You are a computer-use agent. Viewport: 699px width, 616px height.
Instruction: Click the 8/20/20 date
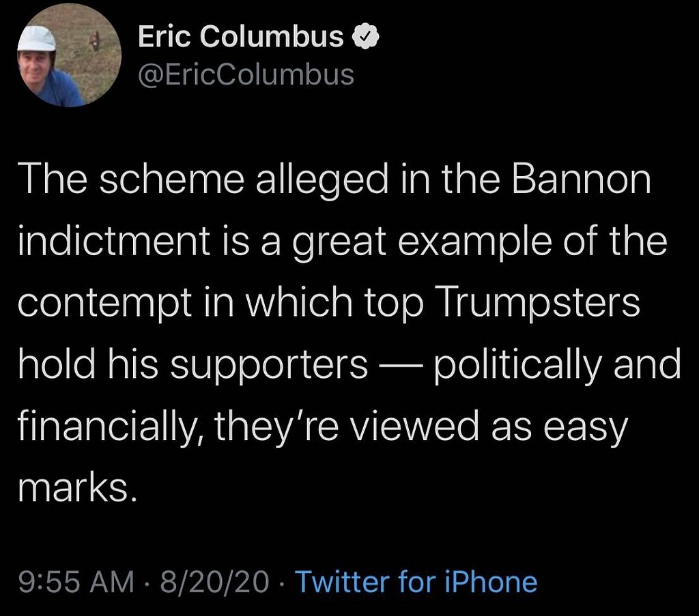pyautogui.click(x=215, y=582)
